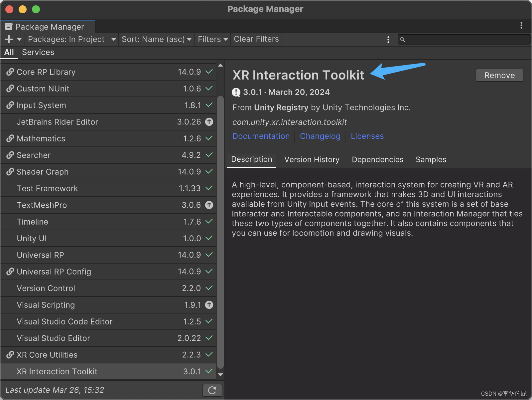Select the Timeline package row

[x=108, y=222]
